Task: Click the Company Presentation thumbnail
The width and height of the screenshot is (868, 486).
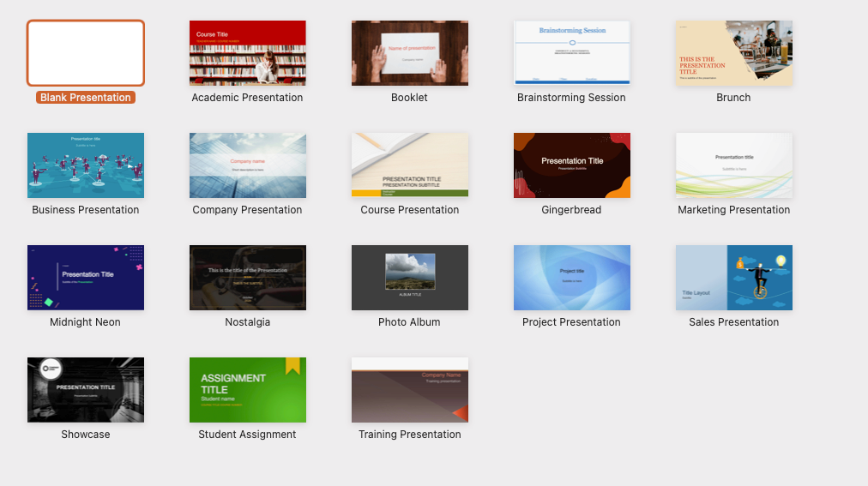Action: click(248, 165)
